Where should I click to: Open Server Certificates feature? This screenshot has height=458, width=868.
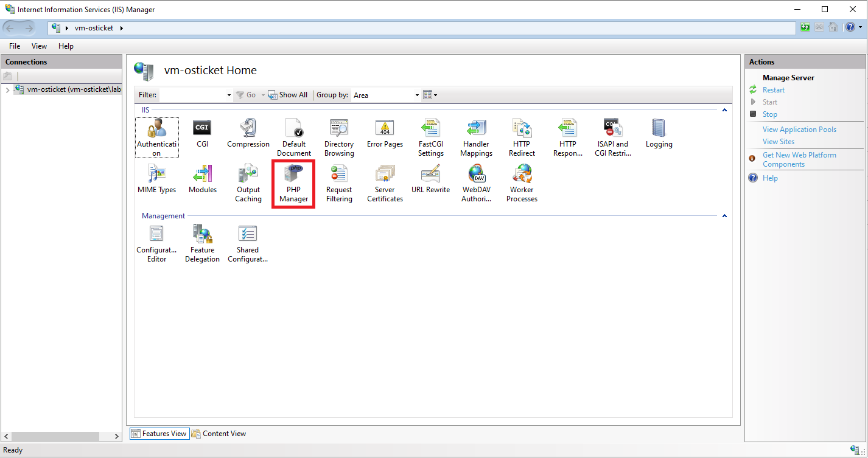click(385, 183)
